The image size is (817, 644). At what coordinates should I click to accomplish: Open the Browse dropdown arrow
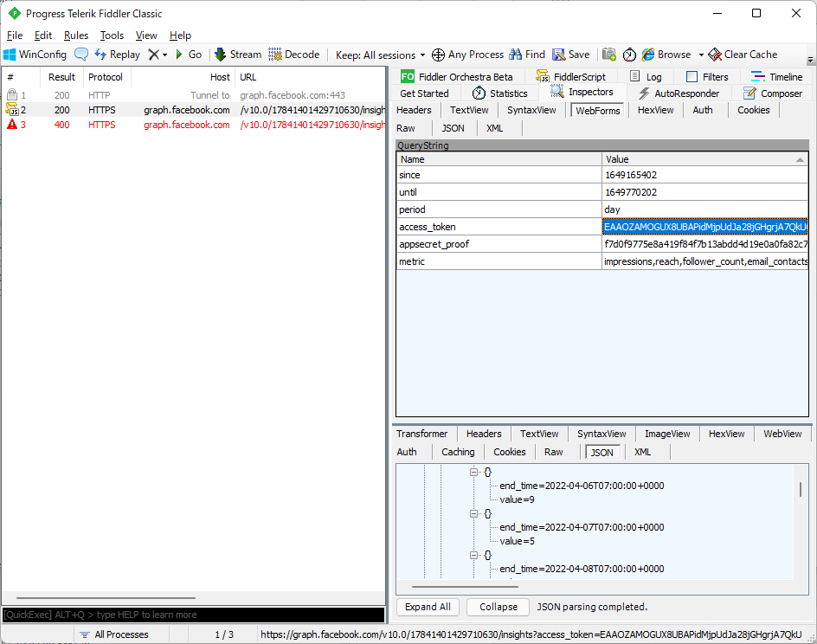(702, 55)
